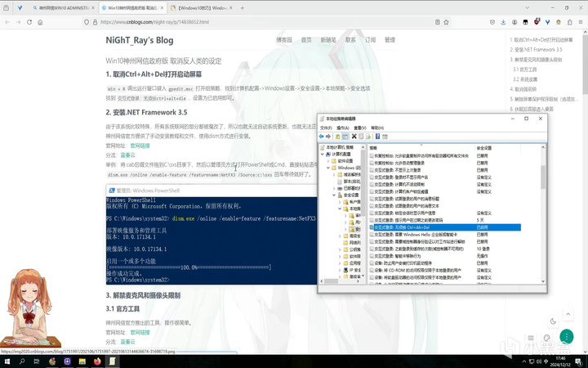Open 订阅 in the blog navigation

tap(370, 40)
